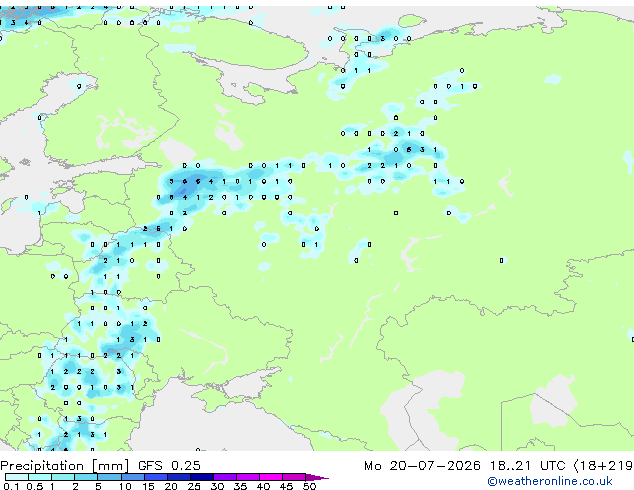Click the "18..21 UTC" time label

click(x=527, y=466)
